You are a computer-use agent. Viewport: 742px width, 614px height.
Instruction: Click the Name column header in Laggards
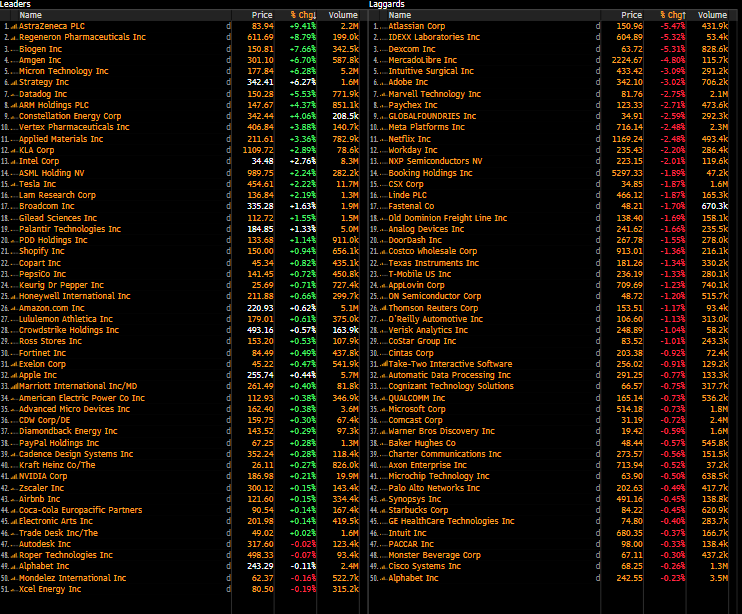(400, 15)
